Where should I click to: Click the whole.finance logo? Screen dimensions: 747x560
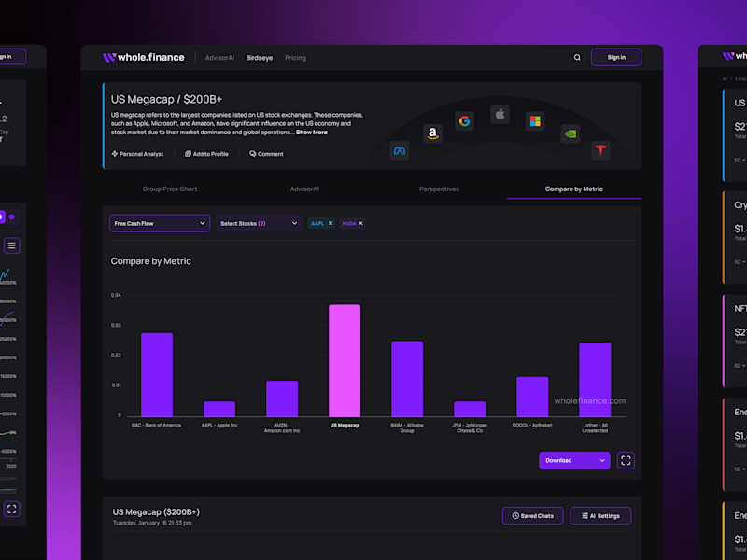pyautogui.click(x=144, y=58)
